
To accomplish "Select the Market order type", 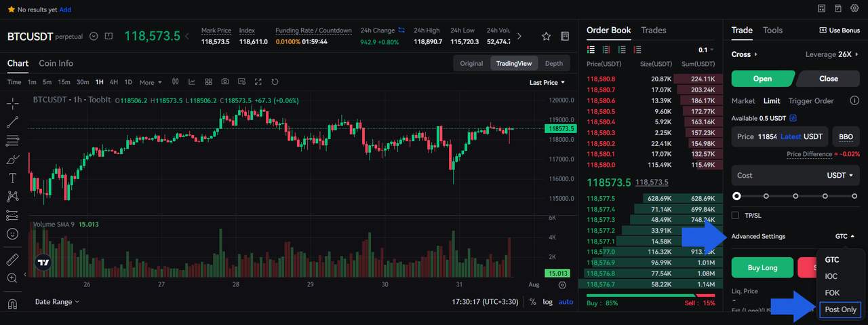I will click(x=743, y=100).
